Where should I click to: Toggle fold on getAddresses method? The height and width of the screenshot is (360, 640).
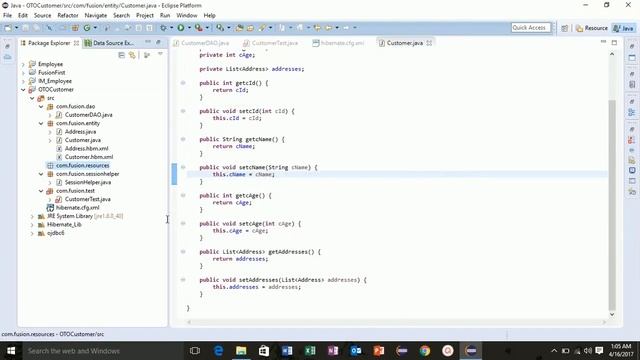click(x=183, y=252)
